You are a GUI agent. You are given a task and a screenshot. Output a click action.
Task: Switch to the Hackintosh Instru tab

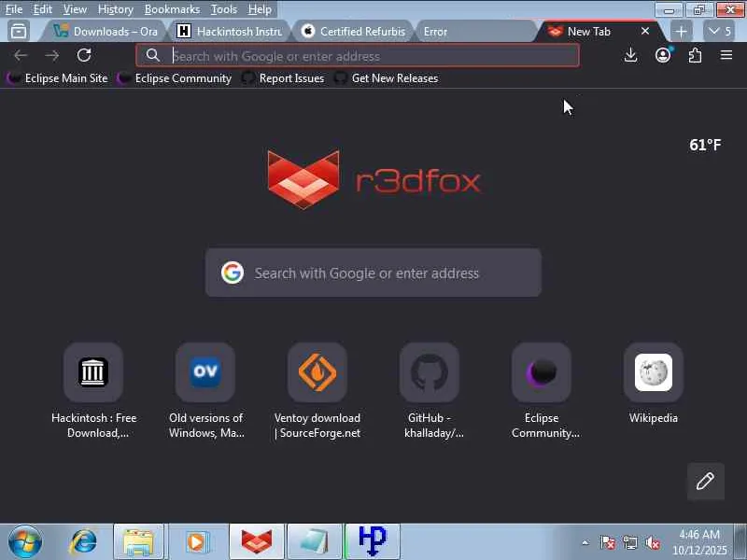(x=230, y=32)
